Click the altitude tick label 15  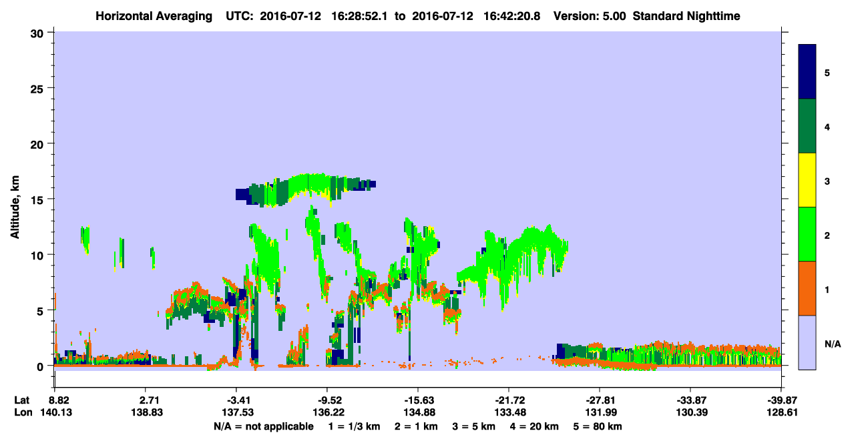tap(39, 199)
